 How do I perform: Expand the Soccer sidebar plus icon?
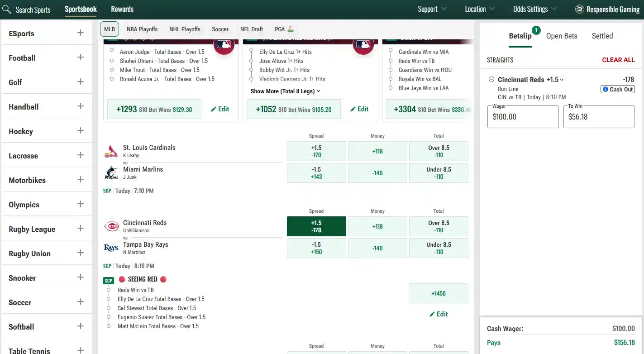(x=81, y=301)
